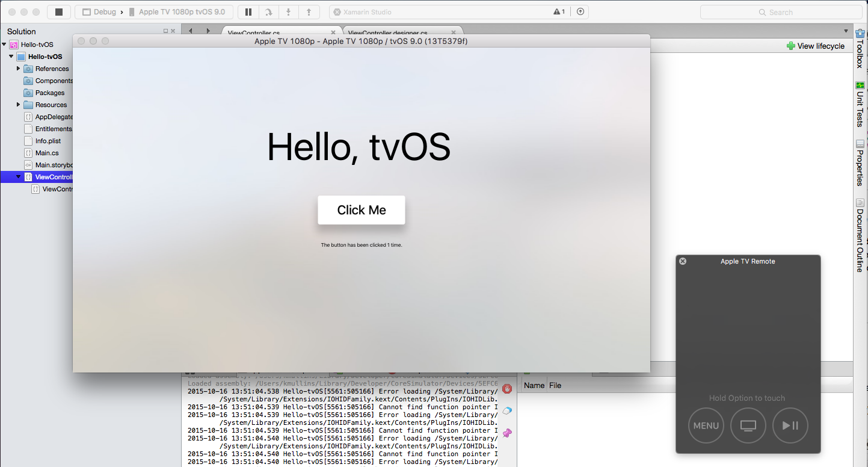This screenshot has width=868, height=467.
Task: Collapse the selected ViewController node
Action: (x=19, y=177)
